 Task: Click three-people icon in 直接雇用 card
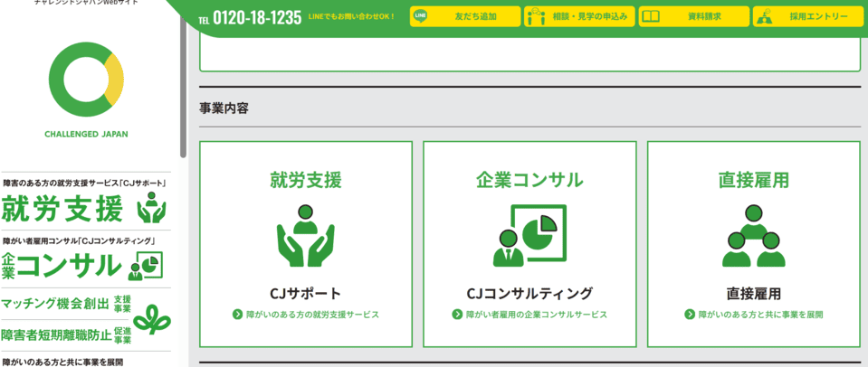[x=753, y=236]
